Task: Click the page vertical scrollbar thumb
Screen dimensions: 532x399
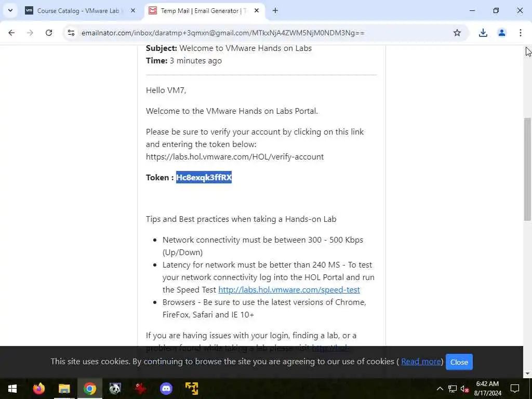Action: (x=527, y=170)
